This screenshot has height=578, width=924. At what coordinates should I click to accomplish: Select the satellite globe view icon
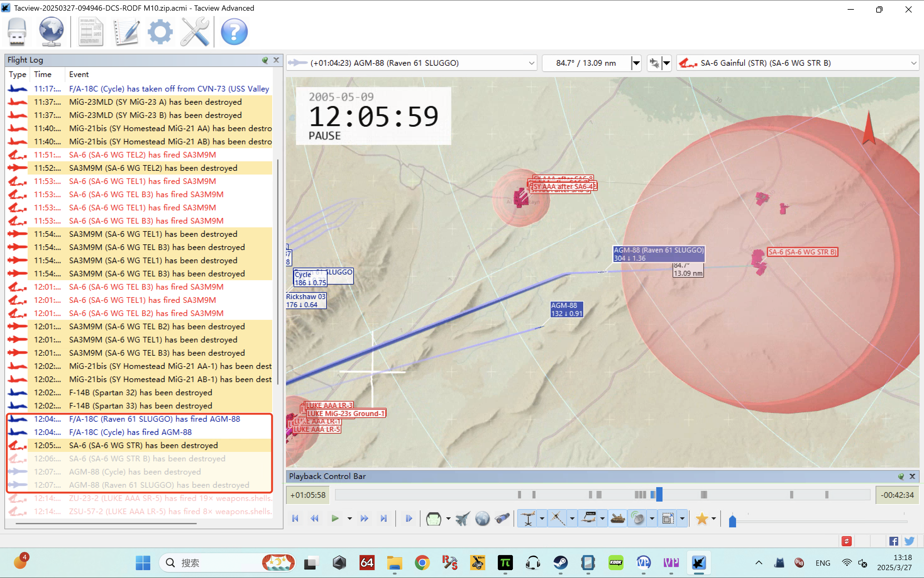pyautogui.click(x=482, y=518)
